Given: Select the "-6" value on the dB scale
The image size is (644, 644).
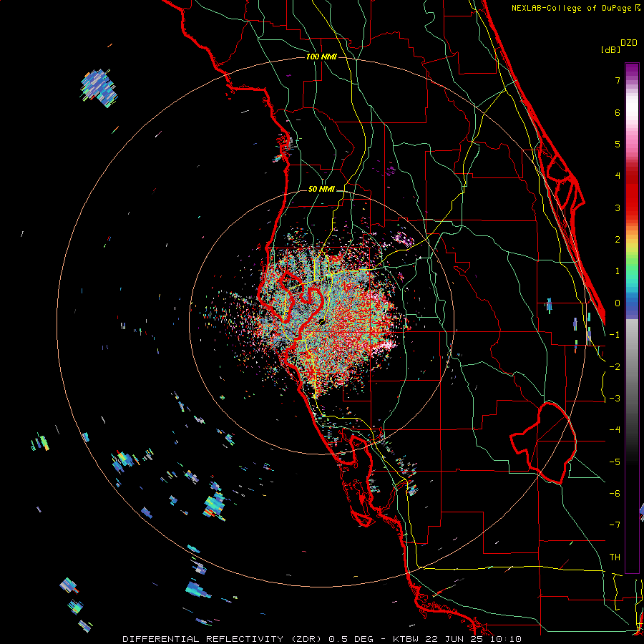Looking at the screenshot, I should [x=615, y=494].
